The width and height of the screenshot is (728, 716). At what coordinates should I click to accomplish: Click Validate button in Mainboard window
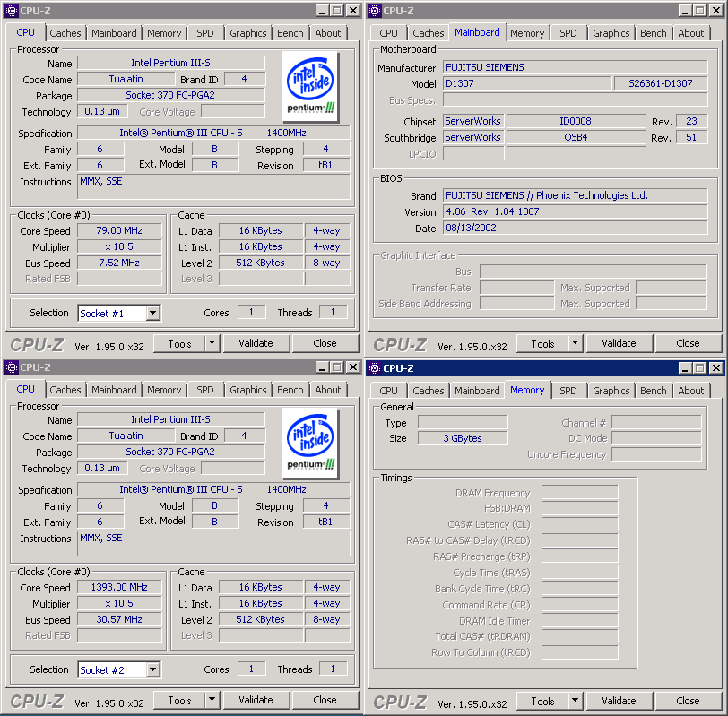[x=619, y=343]
